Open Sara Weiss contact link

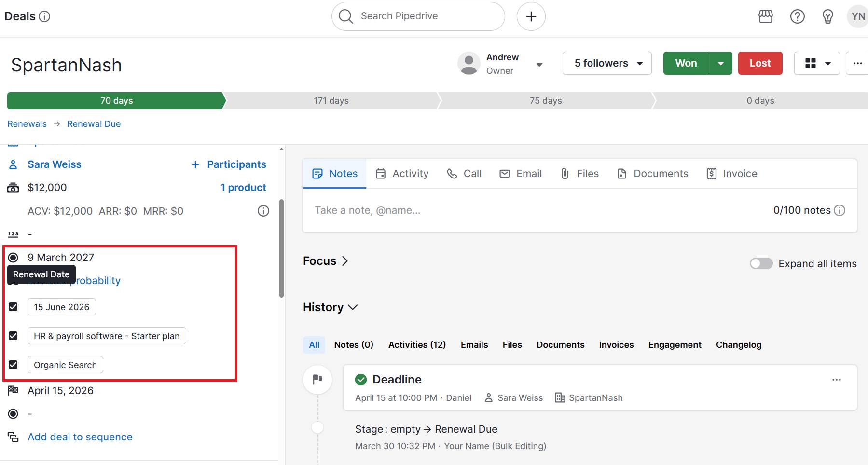[55, 164]
